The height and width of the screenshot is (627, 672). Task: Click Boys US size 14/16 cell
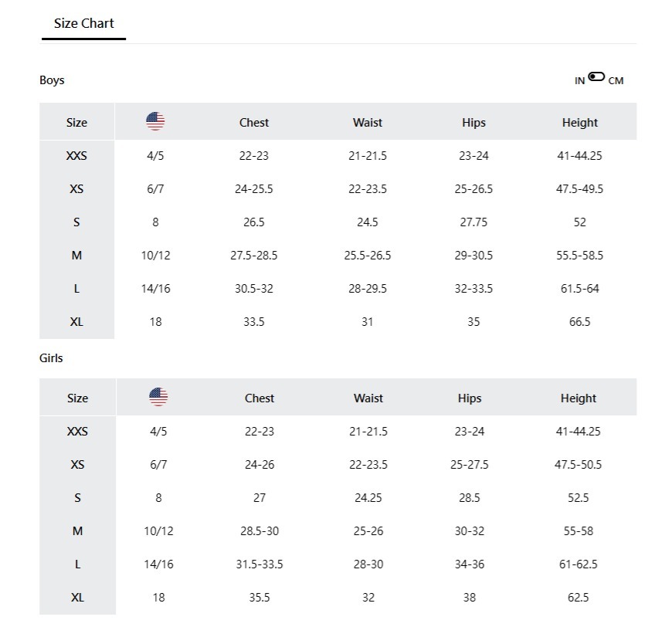[155, 289]
